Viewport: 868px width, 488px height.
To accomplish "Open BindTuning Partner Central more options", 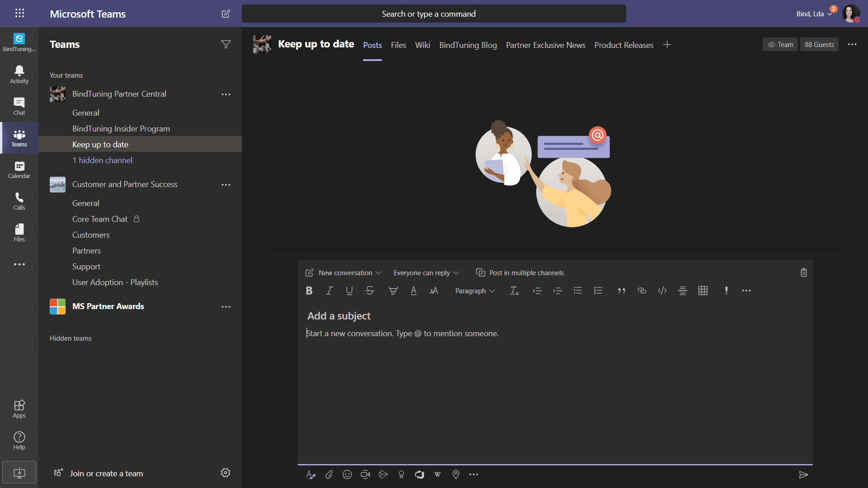I will coord(226,94).
